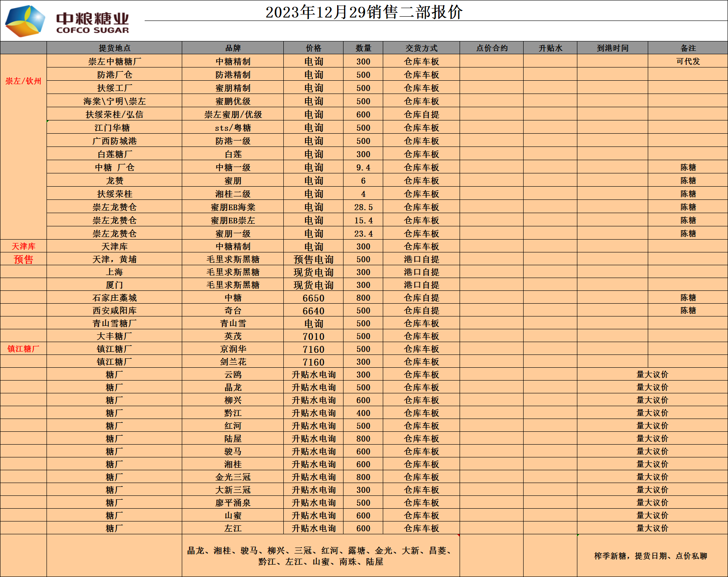Click the 价格 column header
The image size is (728, 577).
[x=313, y=48]
